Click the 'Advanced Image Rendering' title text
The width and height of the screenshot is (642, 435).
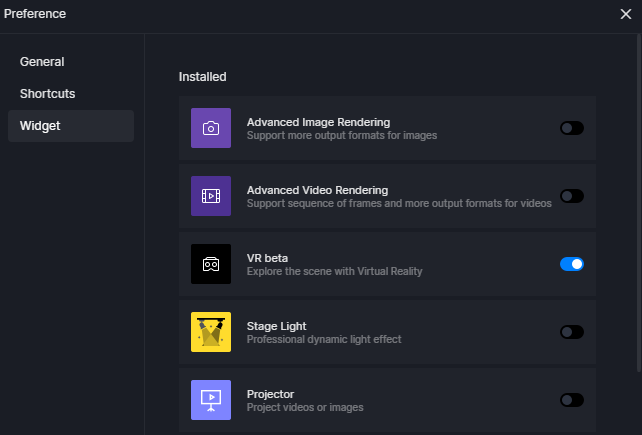(318, 122)
